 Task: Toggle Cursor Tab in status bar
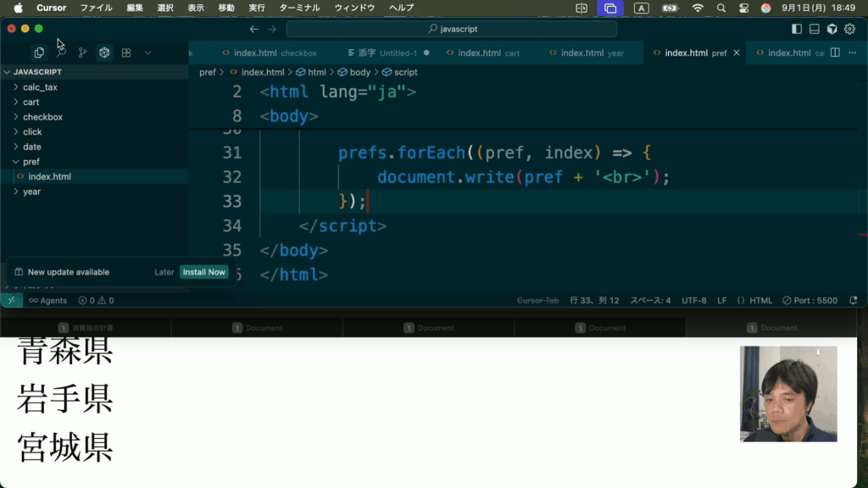(538, 300)
